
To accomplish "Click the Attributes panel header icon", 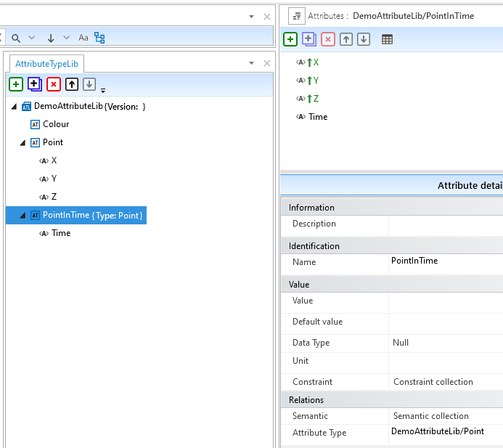I will (296, 15).
